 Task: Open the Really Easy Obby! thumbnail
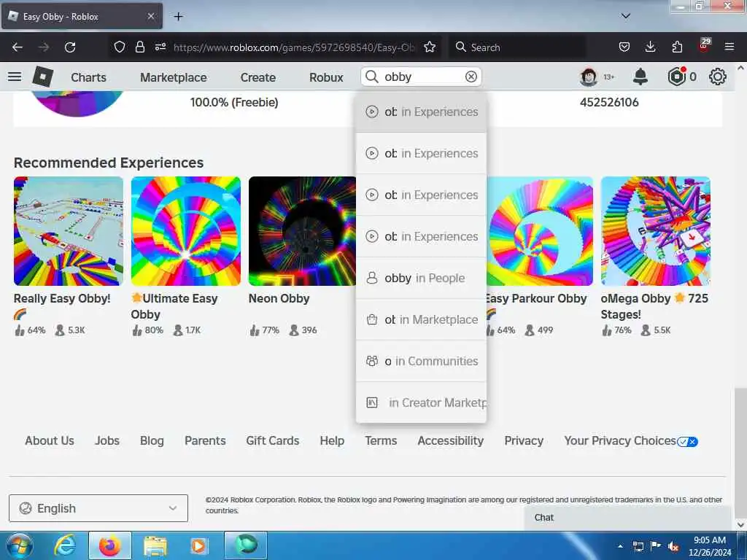[69, 231]
